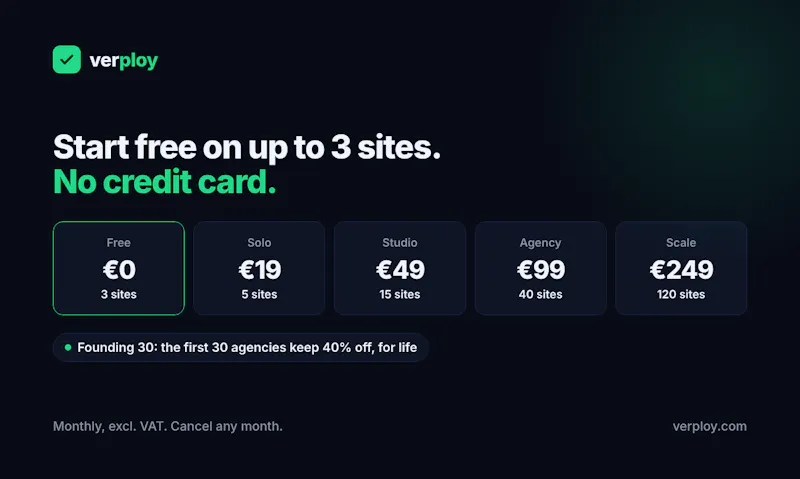Open the verploy.com link
The image size is (800, 479).
point(709,426)
